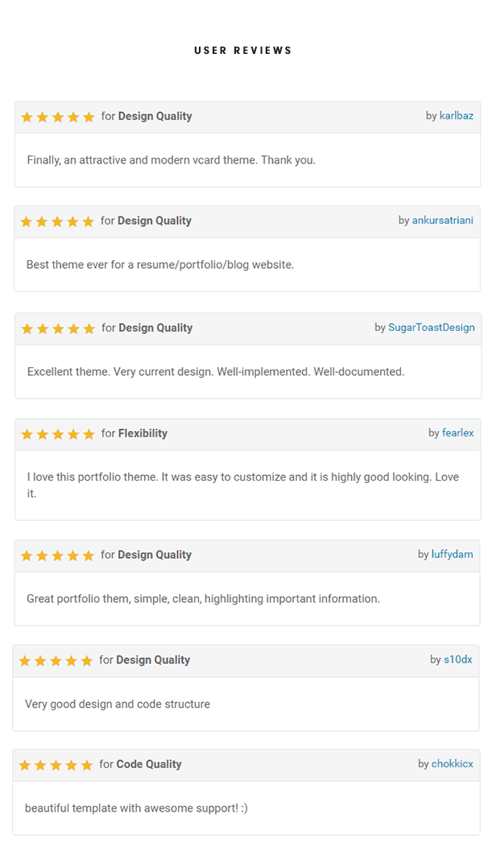Click the Flexibility rating label
This screenshot has width=496, height=868.
point(143,433)
